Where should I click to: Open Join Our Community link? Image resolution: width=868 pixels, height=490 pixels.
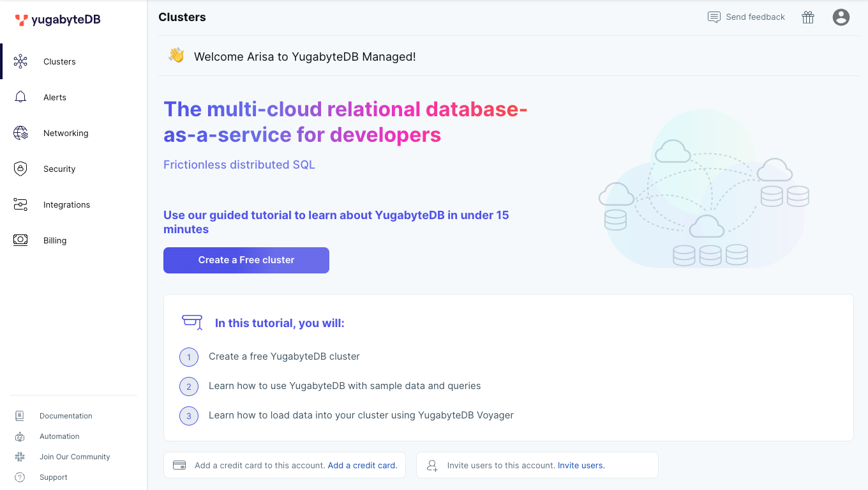75,457
